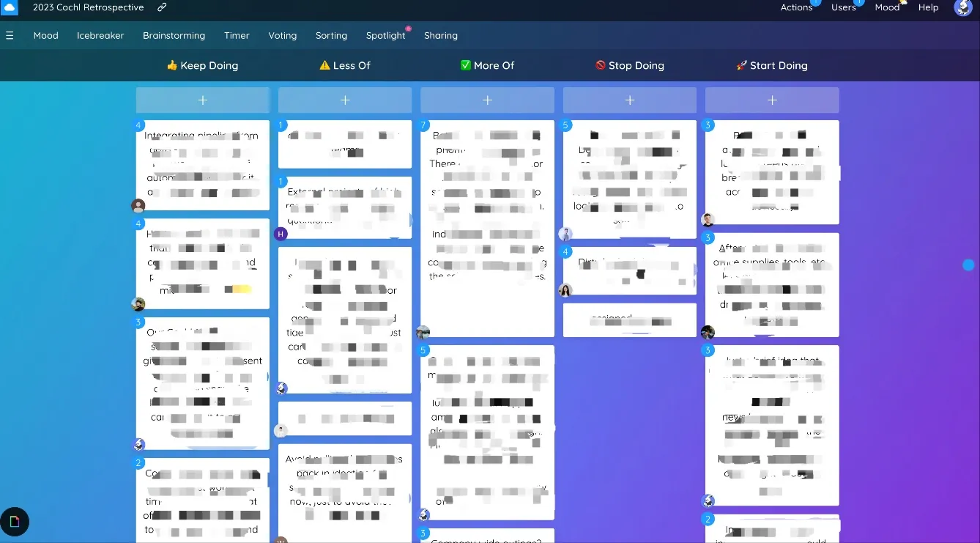Add a card to Less Of column
The height and width of the screenshot is (543, 980).
345,100
